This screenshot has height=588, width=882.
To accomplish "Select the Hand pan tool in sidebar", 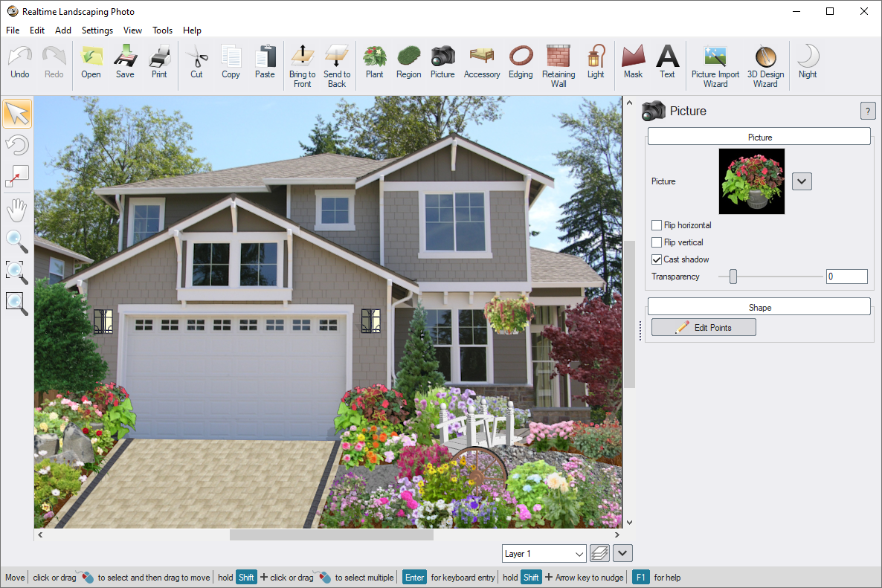I will coord(16,209).
